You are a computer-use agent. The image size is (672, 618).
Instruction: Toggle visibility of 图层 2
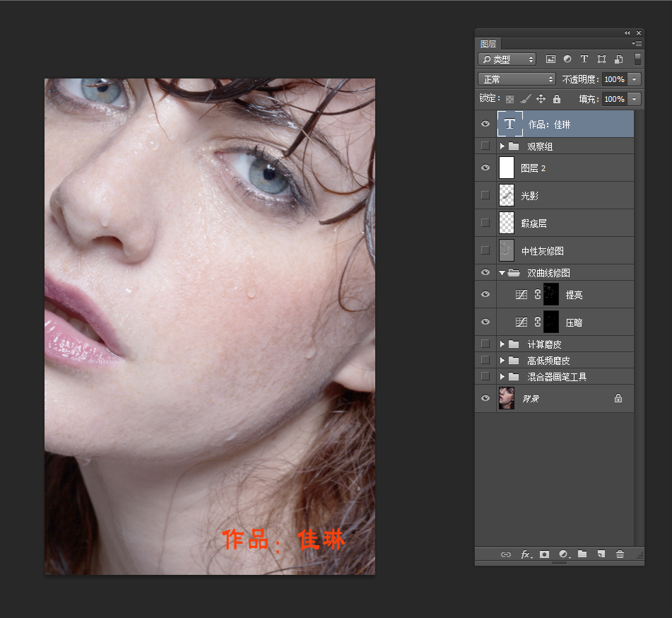[x=485, y=168]
